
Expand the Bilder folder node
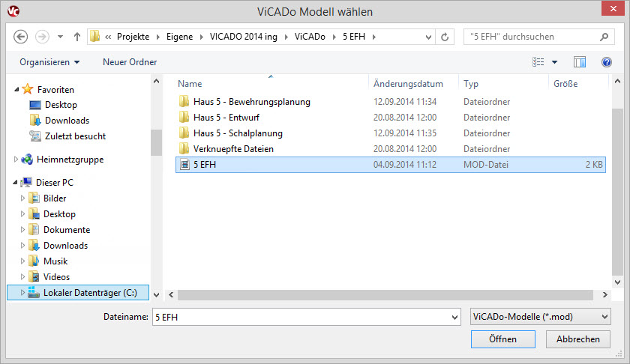coord(22,198)
